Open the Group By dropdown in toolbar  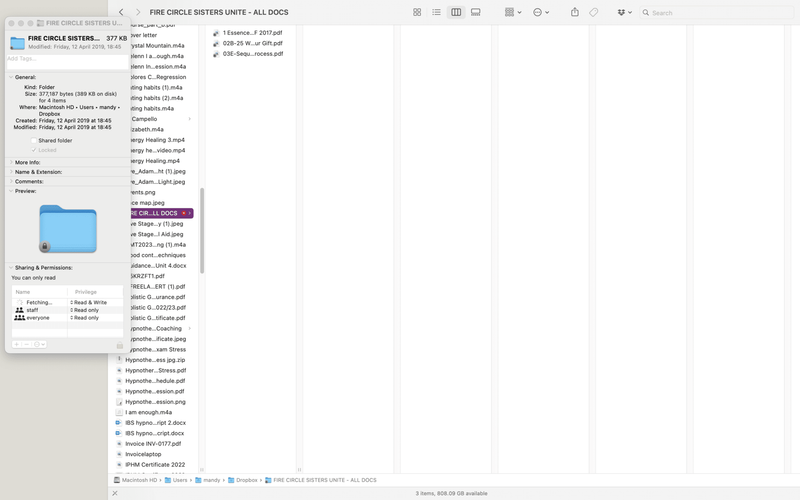[513, 12]
